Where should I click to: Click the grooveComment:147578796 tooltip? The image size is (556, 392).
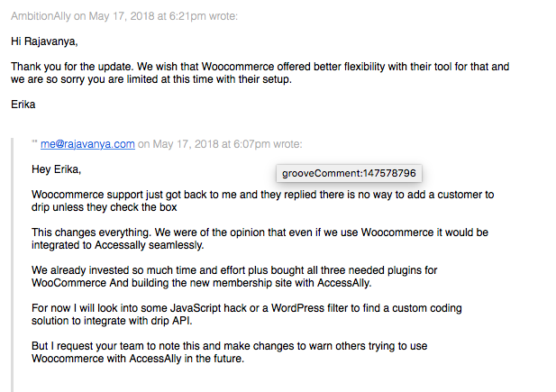[x=349, y=173]
